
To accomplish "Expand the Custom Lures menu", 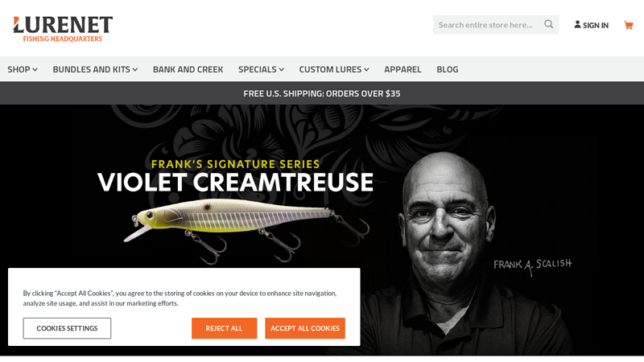I will tap(334, 69).
